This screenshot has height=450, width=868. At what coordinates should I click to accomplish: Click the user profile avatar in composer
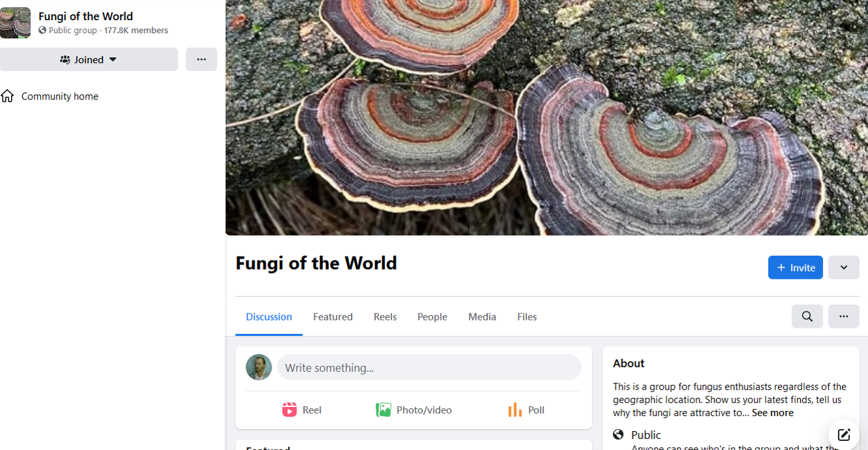point(259,367)
